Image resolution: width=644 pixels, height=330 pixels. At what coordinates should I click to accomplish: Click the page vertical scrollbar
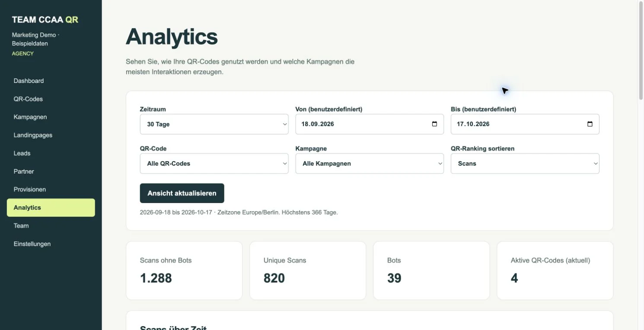point(641,165)
